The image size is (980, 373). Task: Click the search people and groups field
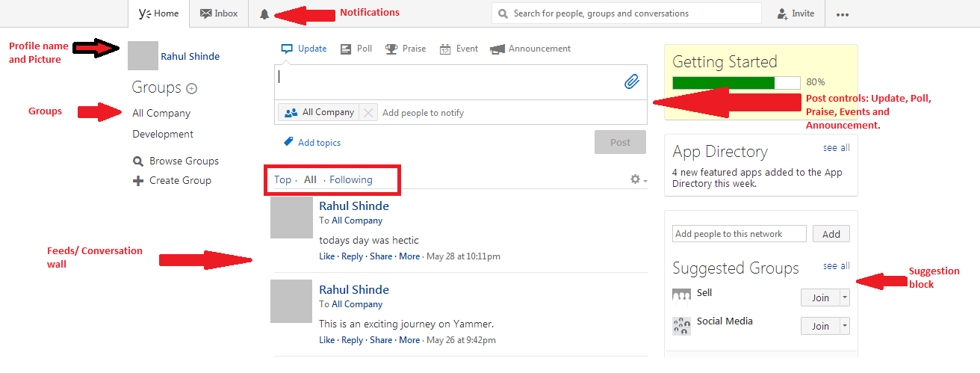(626, 13)
